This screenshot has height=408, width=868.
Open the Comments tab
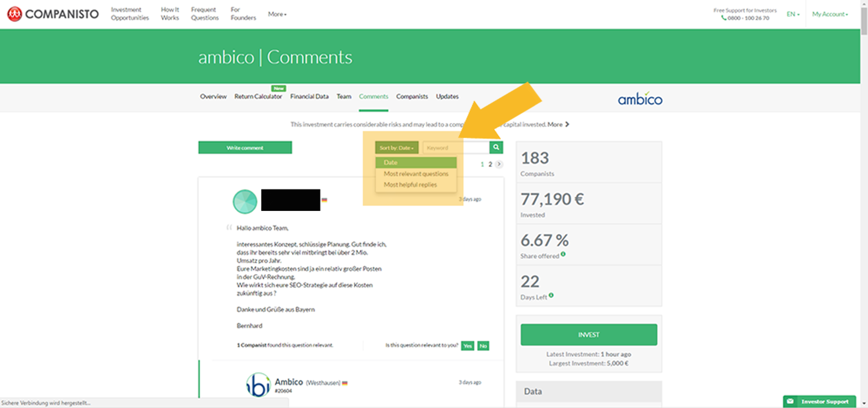[x=373, y=96]
